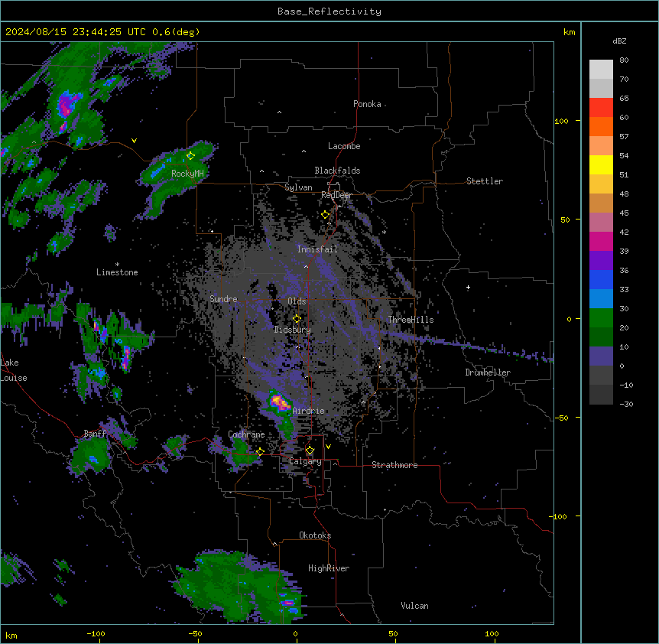This screenshot has height=644, width=659.
Task: Choose the purple 39-36 dBZ legend swatch
Action: click(x=601, y=261)
